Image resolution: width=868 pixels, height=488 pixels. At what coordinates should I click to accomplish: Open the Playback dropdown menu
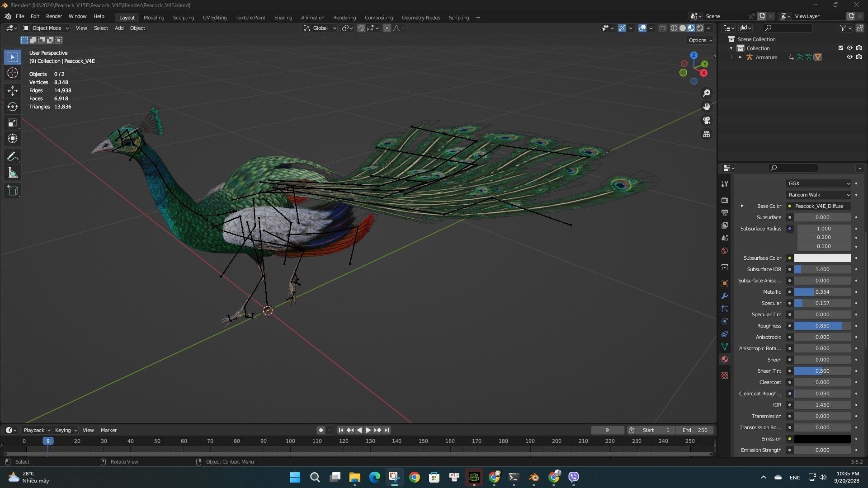pyautogui.click(x=36, y=430)
